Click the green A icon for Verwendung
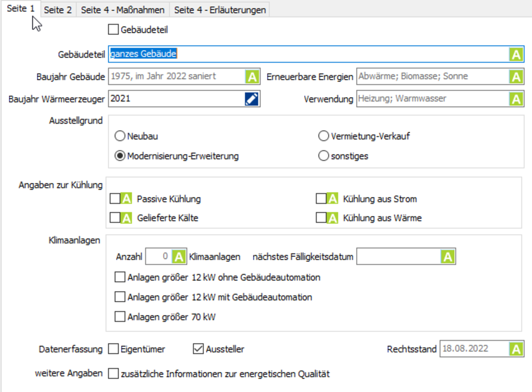This screenshot has width=532, height=392. pos(516,99)
